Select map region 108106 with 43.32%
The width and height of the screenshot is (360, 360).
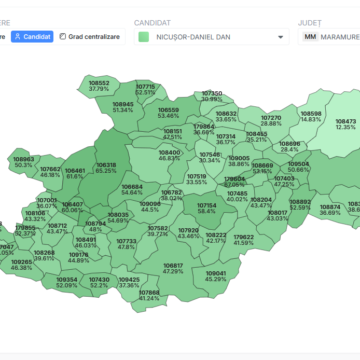35,216
